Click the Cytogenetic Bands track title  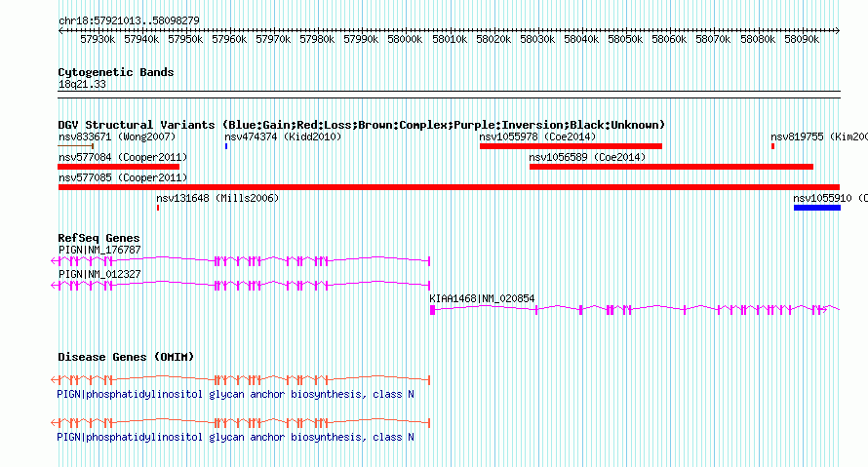(116, 72)
